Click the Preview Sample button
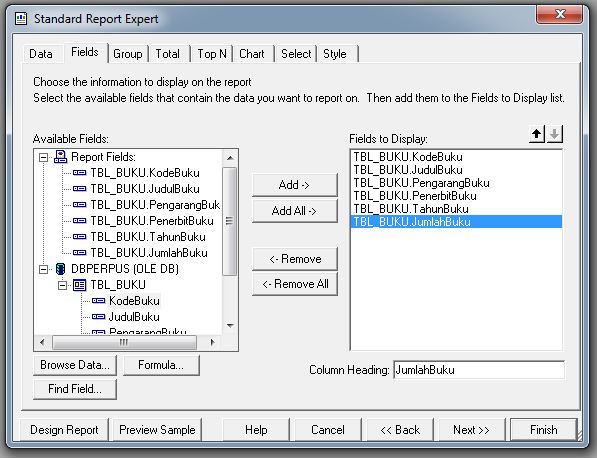Screen dimensions: 597x458 coord(157,430)
